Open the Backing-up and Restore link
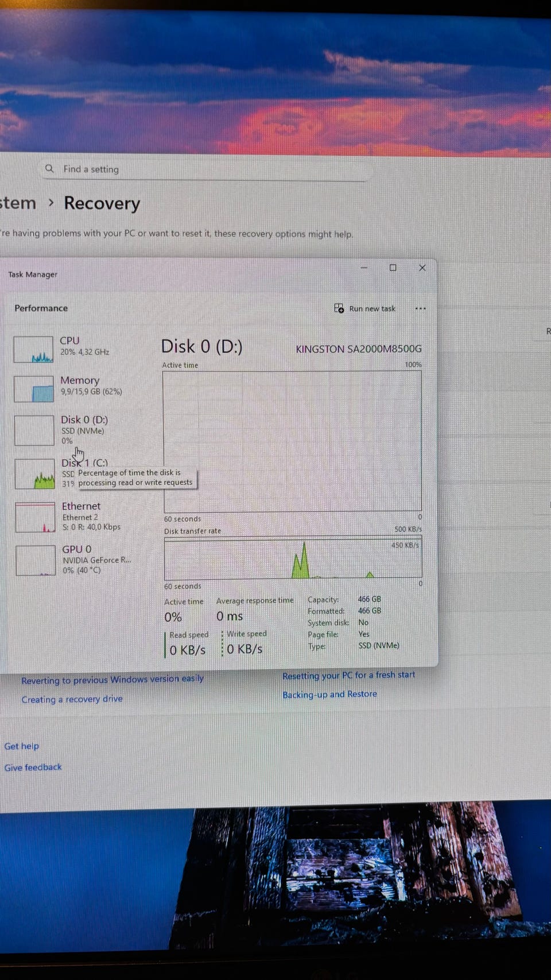The width and height of the screenshot is (551, 980). pyautogui.click(x=329, y=694)
